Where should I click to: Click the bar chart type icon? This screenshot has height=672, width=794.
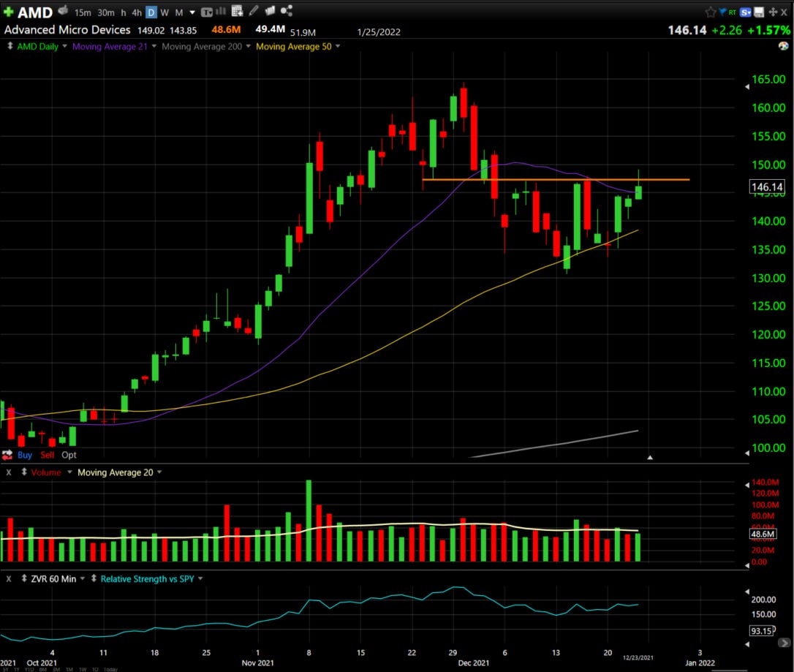222,11
